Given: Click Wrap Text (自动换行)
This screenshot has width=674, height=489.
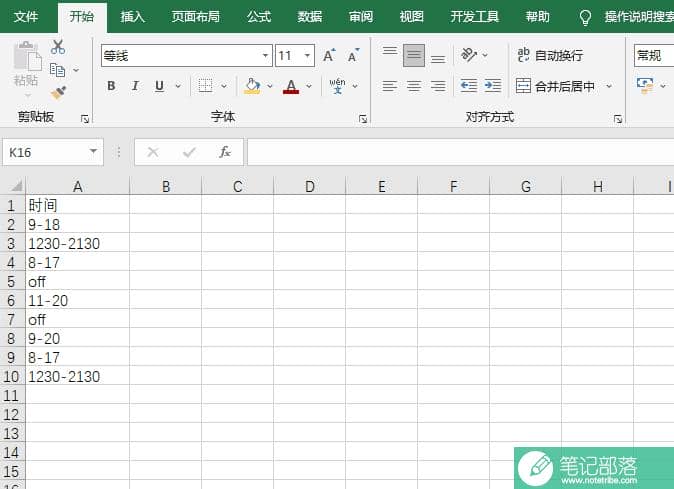Looking at the screenshot, I should pos(550,55).
